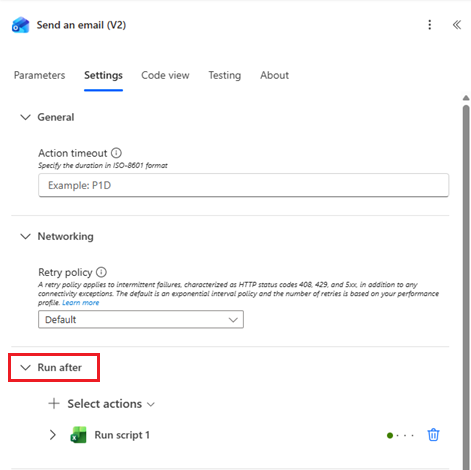Click the Retry policy label
471x470 pixels.
pyautogui.click(x=65, y=272)
